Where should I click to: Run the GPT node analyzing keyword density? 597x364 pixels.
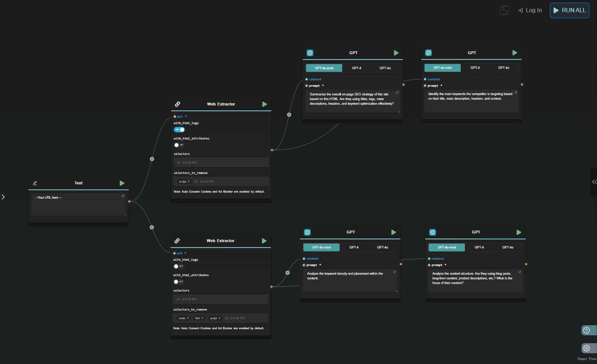point(394,232)
